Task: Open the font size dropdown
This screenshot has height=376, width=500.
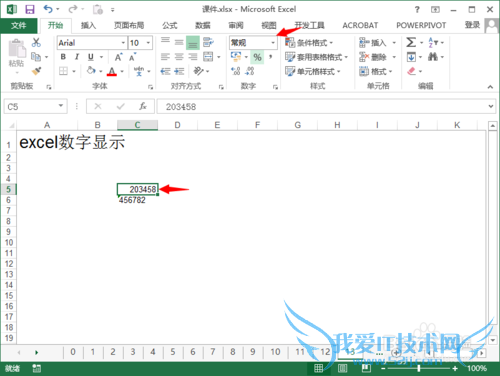Action: coord(148,43)
